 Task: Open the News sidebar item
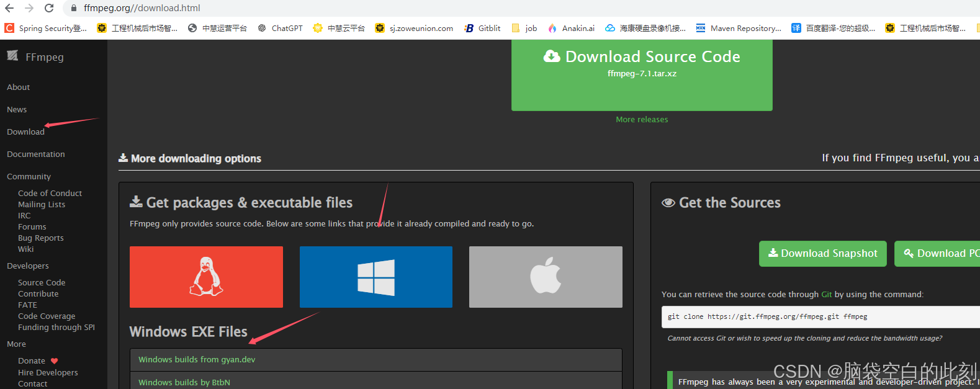click(17, 110)
